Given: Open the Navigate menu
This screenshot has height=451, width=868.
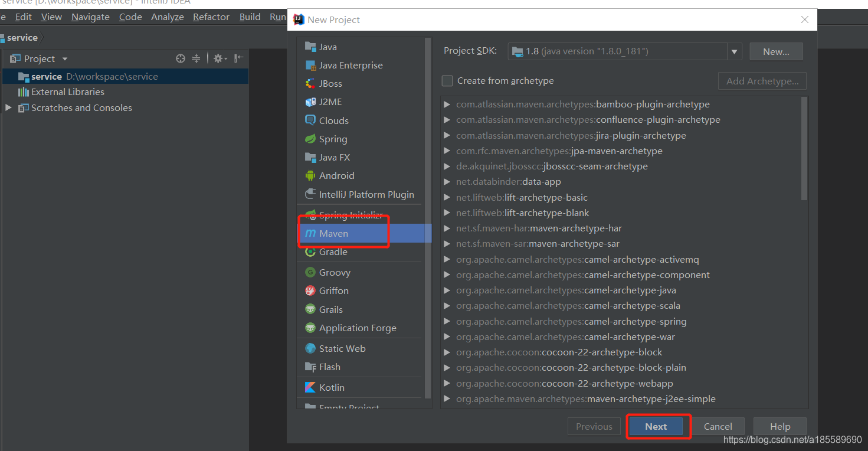Looking at the screenshot, I should [x=90, y=17].
